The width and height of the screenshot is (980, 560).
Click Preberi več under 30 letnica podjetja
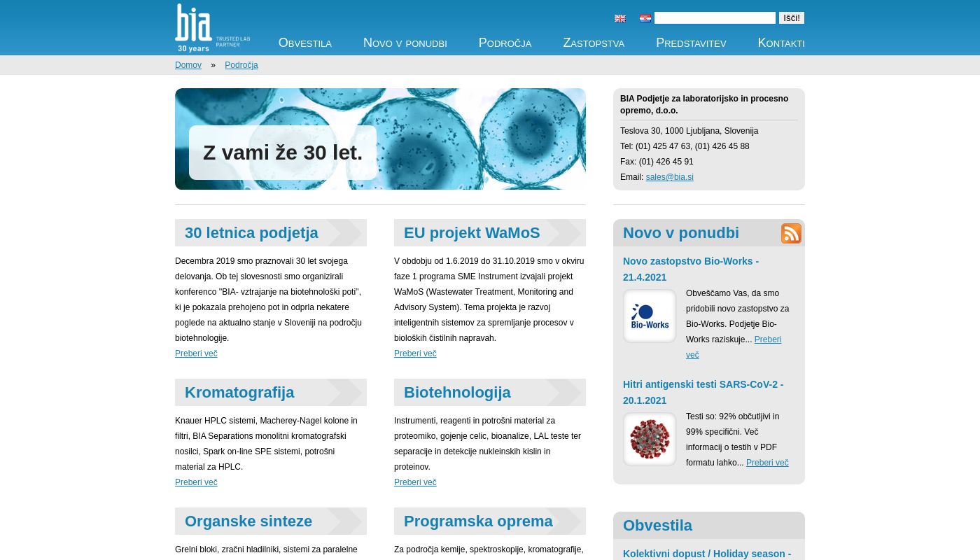196,353
